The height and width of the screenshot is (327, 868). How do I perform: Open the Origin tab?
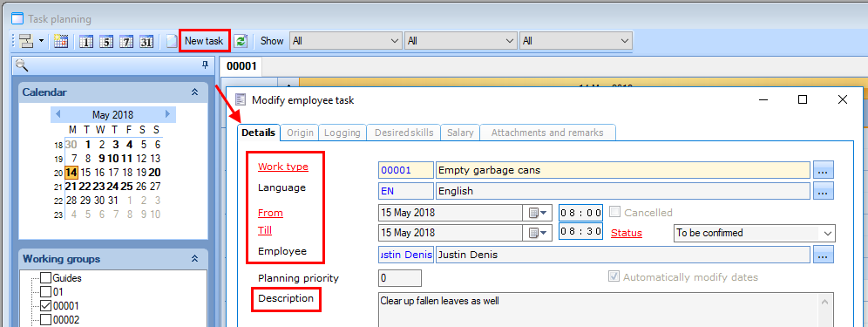tap(300, 133)
